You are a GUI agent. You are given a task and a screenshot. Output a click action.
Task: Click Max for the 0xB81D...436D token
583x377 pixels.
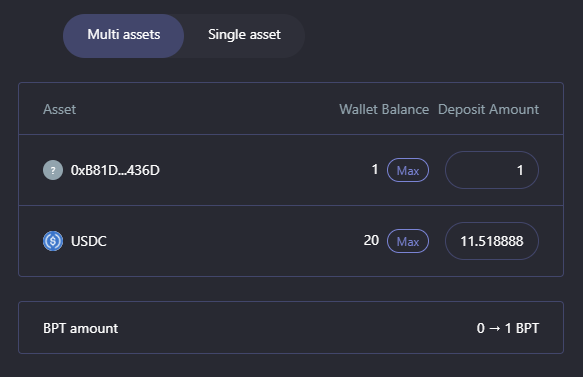[408, 170]
